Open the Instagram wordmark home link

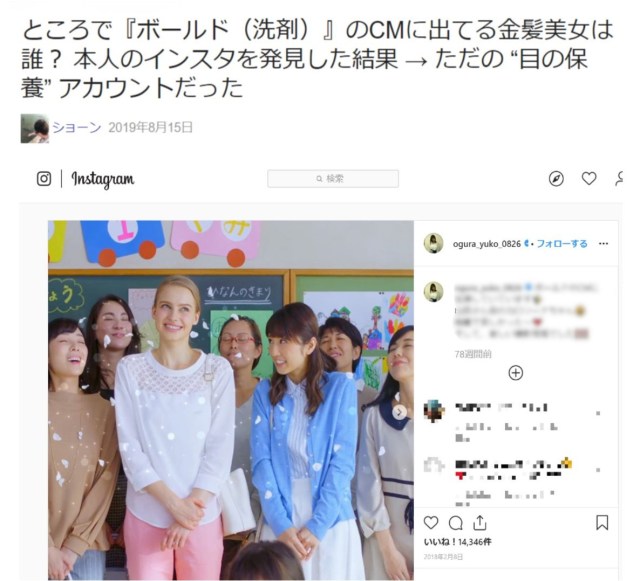(102, 179)
